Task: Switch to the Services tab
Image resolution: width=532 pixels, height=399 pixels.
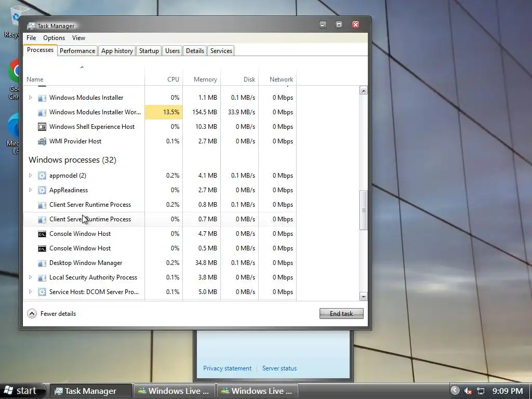Action: (221, 51)
